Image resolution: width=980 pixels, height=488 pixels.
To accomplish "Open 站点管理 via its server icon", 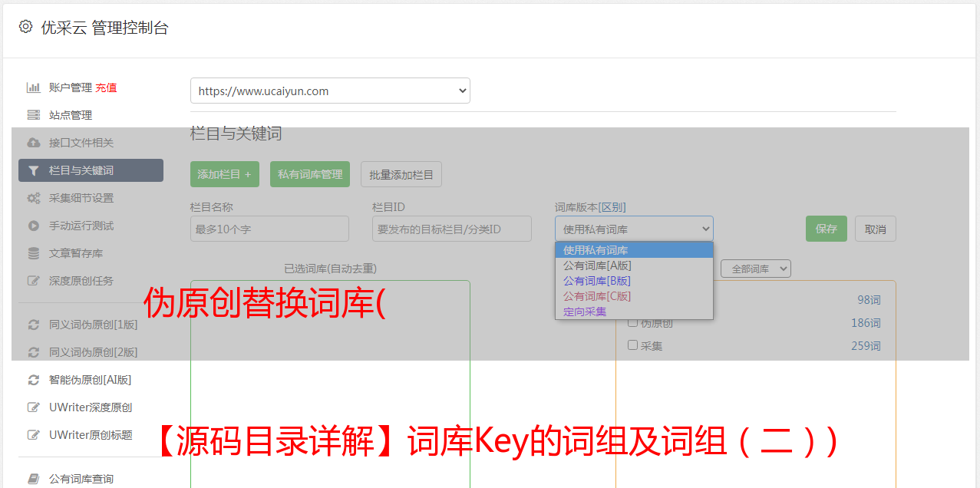I will tap(34, 115).
